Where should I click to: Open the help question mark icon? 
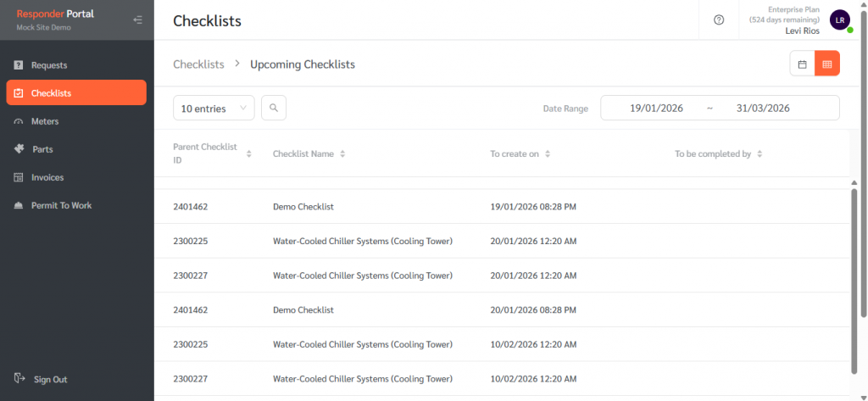(x=719, y=19)
